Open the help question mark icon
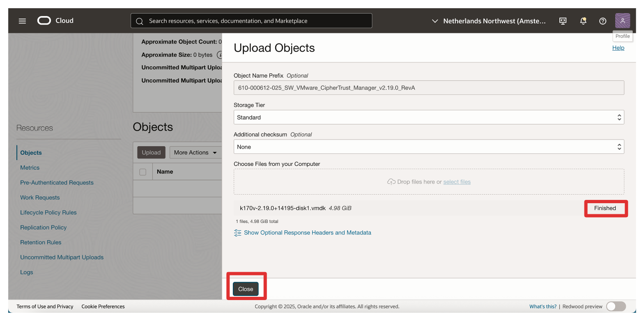Screen dimensions: 644x321 click(x=603, y=21)
